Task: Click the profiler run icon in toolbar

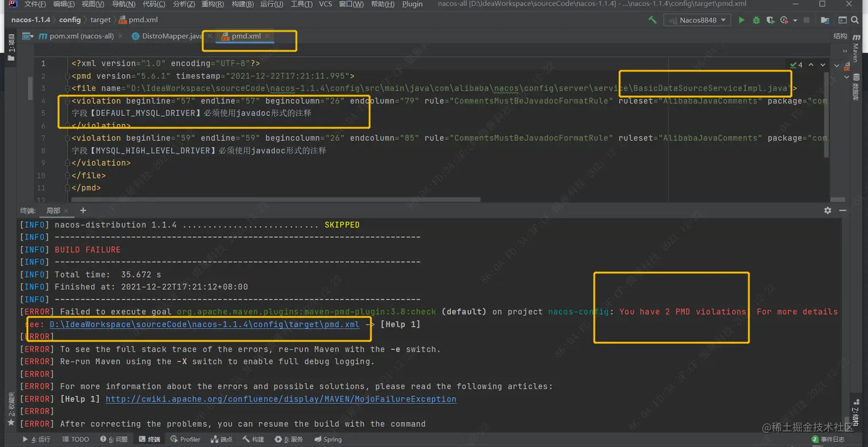Action: tap(784, 20)
